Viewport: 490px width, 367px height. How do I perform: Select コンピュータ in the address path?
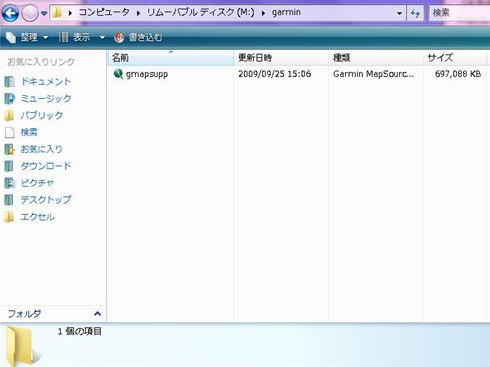coord(104,12)
